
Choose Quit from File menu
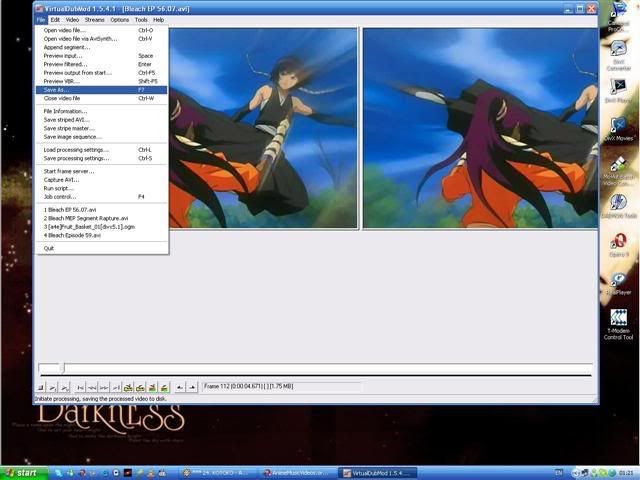coord(102,248)
